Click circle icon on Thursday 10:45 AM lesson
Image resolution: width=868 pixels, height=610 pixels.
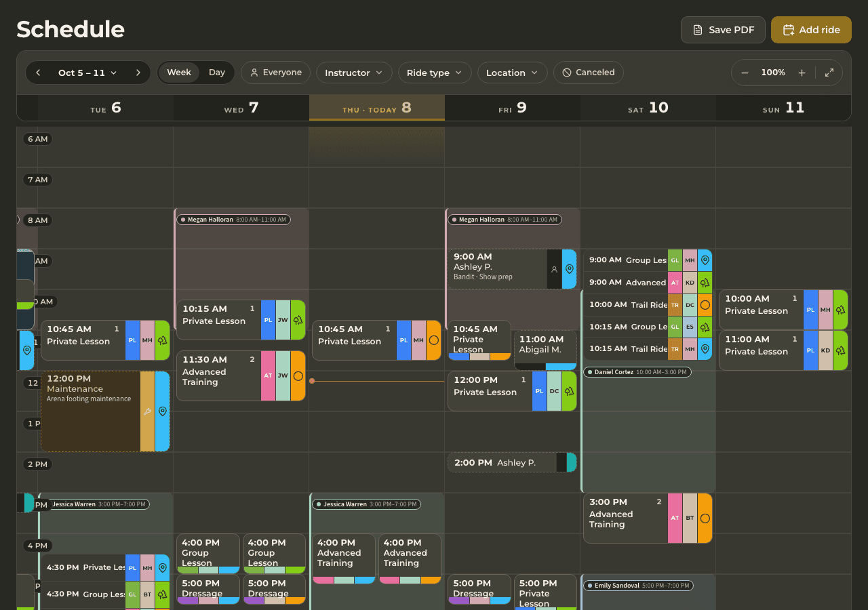pos(434,340)
